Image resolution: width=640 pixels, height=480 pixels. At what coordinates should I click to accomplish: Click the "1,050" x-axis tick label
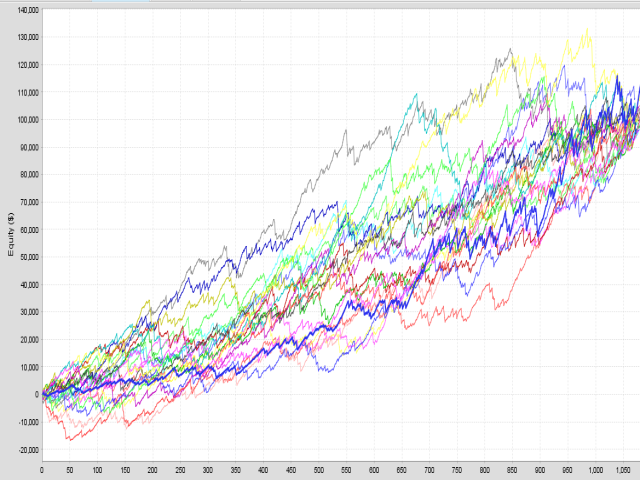coord(623,470)
